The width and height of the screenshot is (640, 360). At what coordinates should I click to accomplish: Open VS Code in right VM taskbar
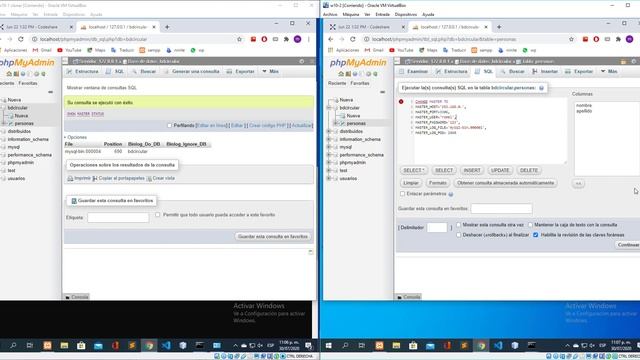(498, 346)
